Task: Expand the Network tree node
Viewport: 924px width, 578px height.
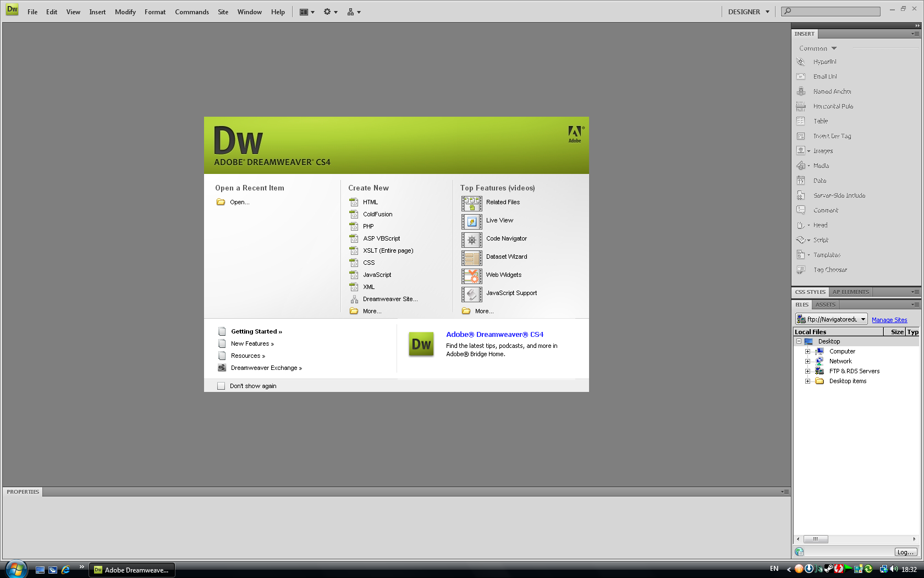Action: [807, 361]
